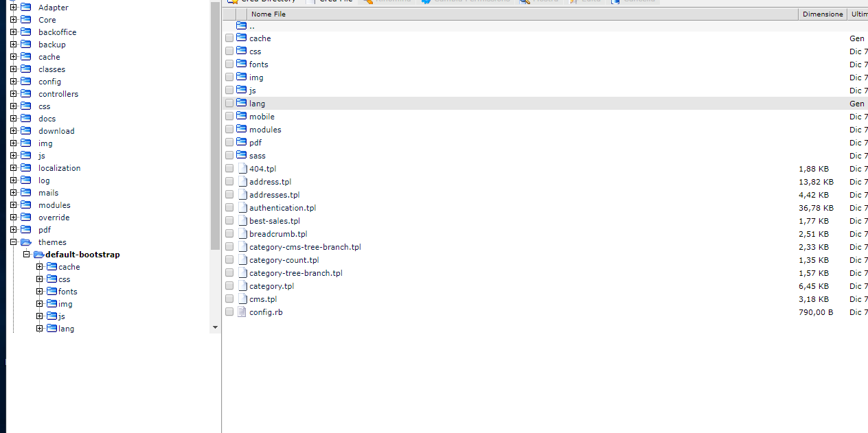Collapse the default-bootstrap tree node

27,254
